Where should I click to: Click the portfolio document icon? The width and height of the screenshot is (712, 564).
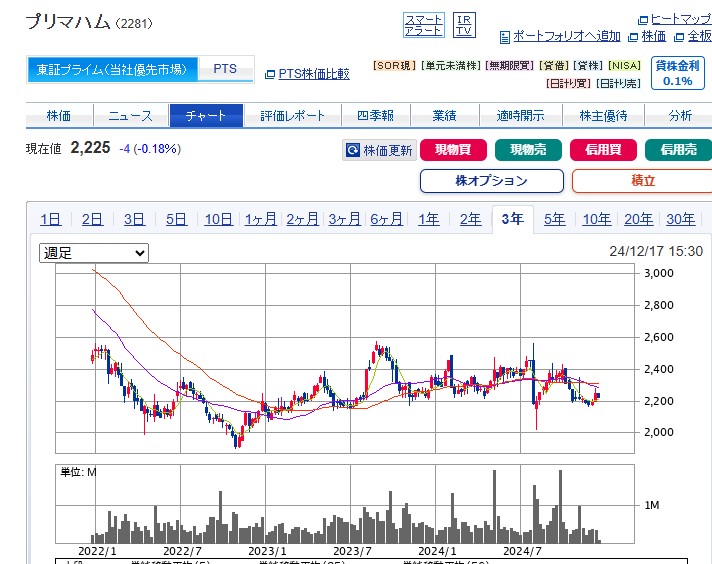(x=504, y=37)
